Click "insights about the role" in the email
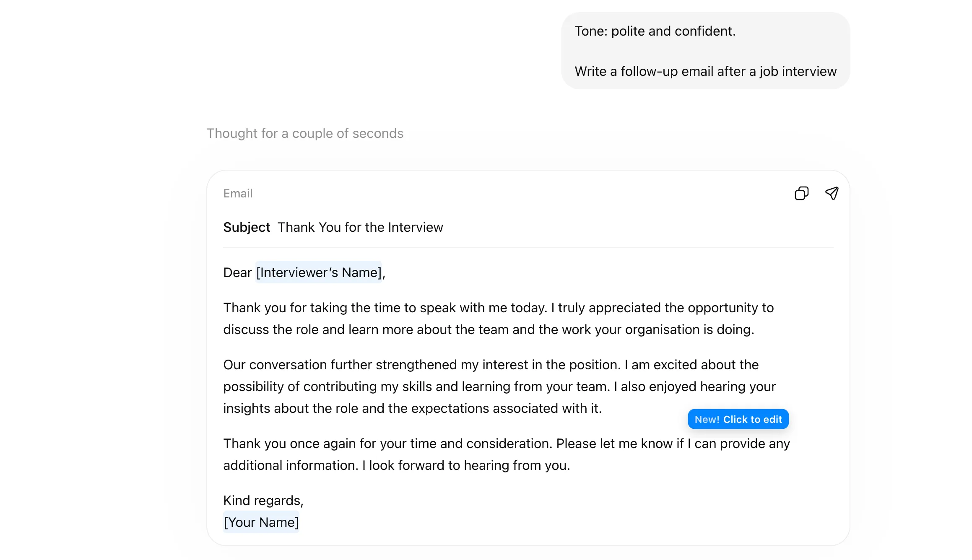This screenshot has height=560, width=972. (x=291, y=408)
